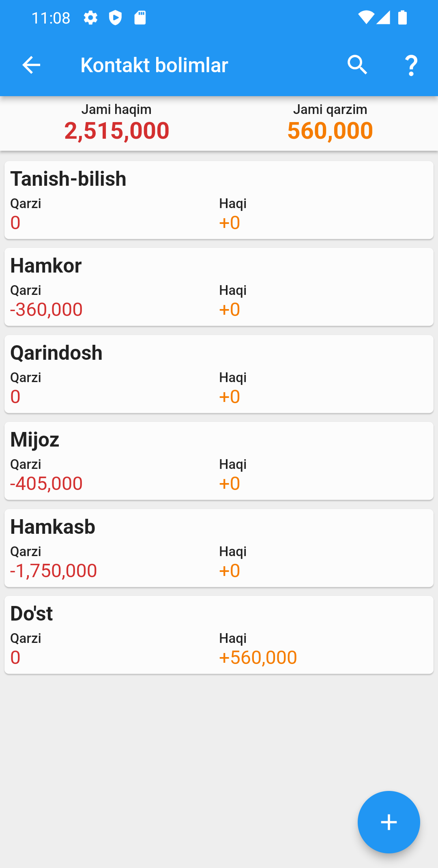
Task: Open the Mijoz contact group
Action: [x=219, y=461]
